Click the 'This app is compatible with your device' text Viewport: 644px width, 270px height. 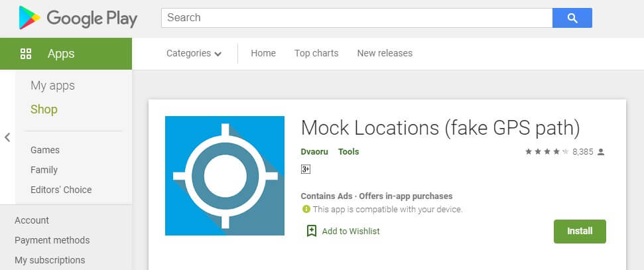pyautogui.click(x=388, y=209)
